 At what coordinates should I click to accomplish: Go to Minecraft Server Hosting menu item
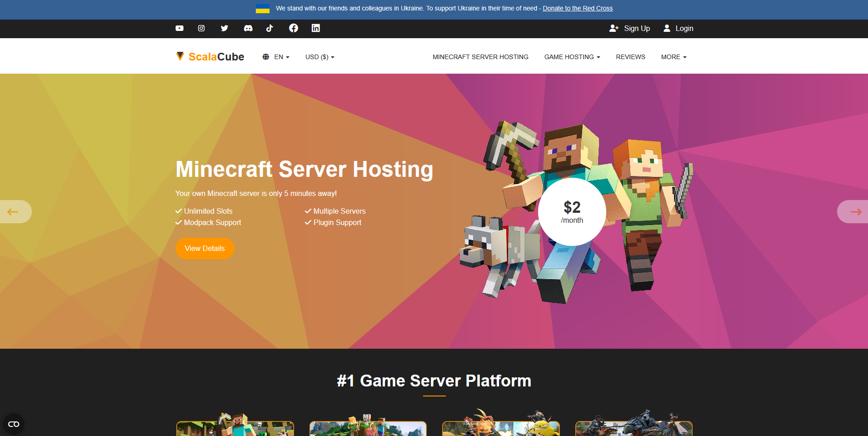pyautogui.click(x=480, y=57)
